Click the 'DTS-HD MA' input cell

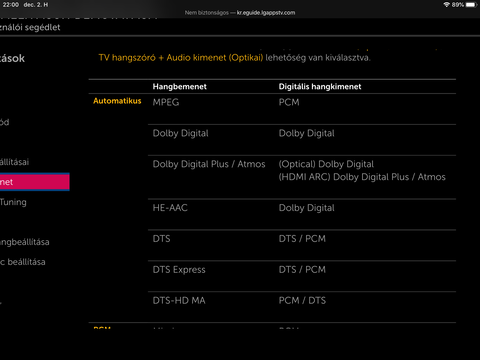[179, 301]
